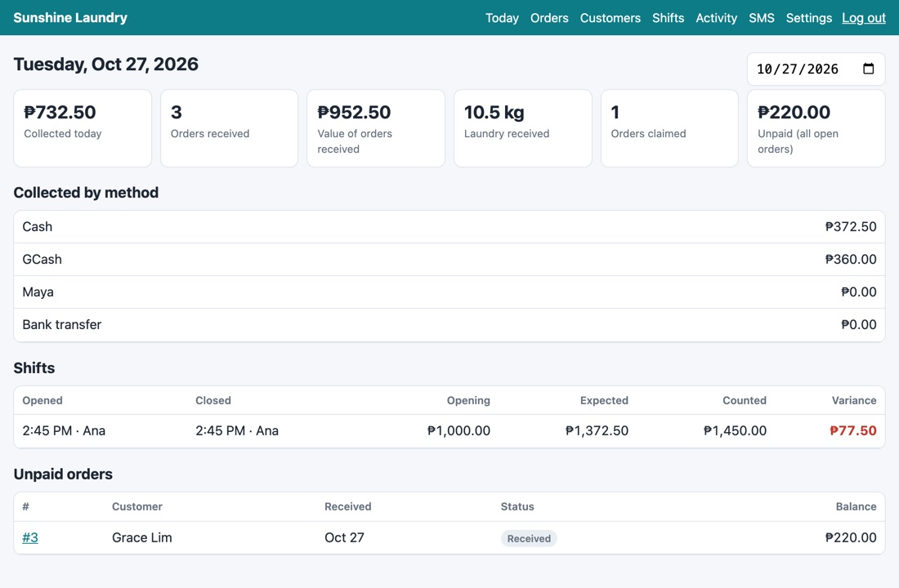Select the ₱732.50 Collected today card
Screen dimensions: 899x588
83,128
